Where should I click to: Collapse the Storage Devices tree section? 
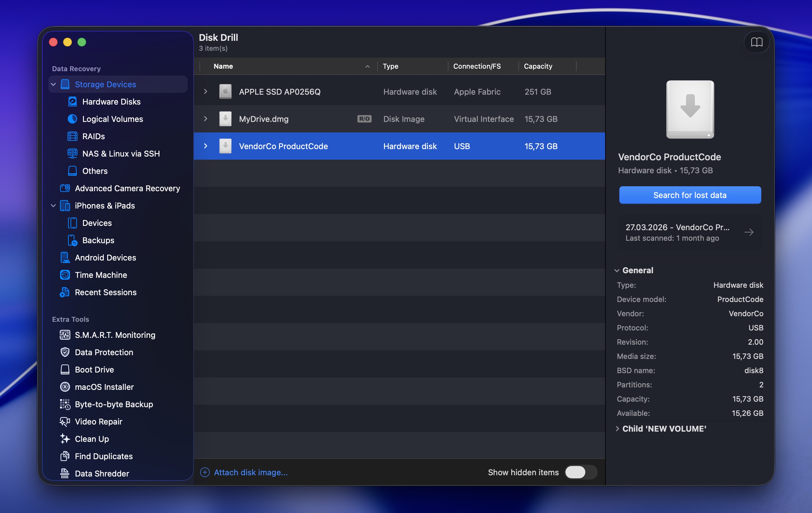(53, 84)
